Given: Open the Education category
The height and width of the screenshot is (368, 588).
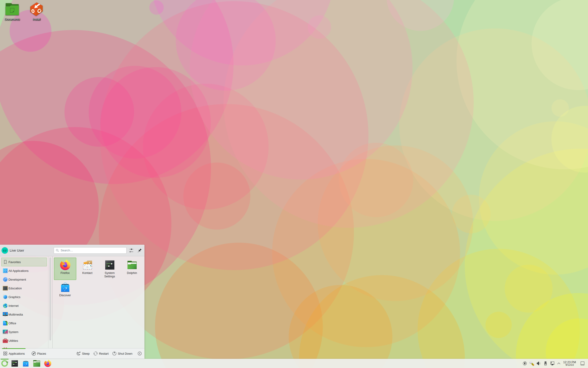Looking at the screenshot, I should coord(24,288).
